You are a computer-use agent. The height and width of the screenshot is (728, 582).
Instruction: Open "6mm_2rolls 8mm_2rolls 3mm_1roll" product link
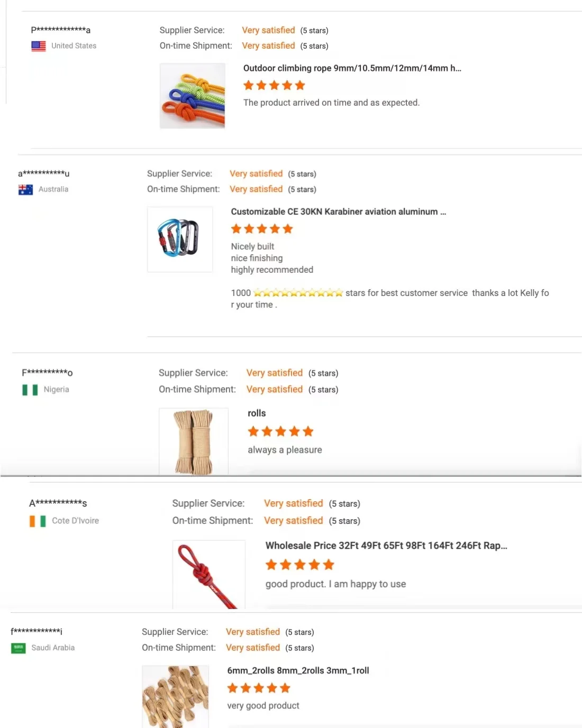[x=298, y=670]
